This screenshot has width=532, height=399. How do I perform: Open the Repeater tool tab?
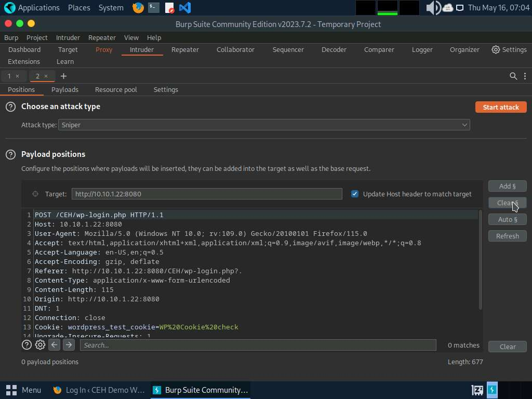(185, 49)
